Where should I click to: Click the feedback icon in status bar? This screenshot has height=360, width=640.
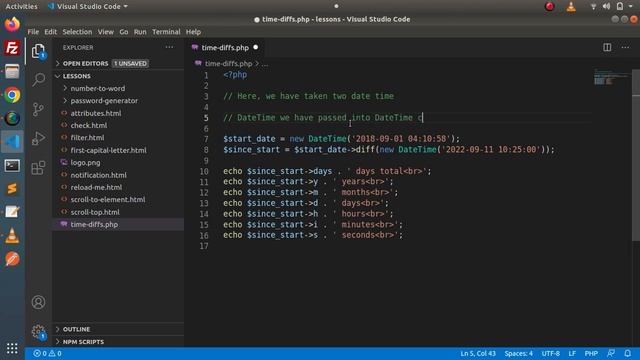click(x=611, y=353)
